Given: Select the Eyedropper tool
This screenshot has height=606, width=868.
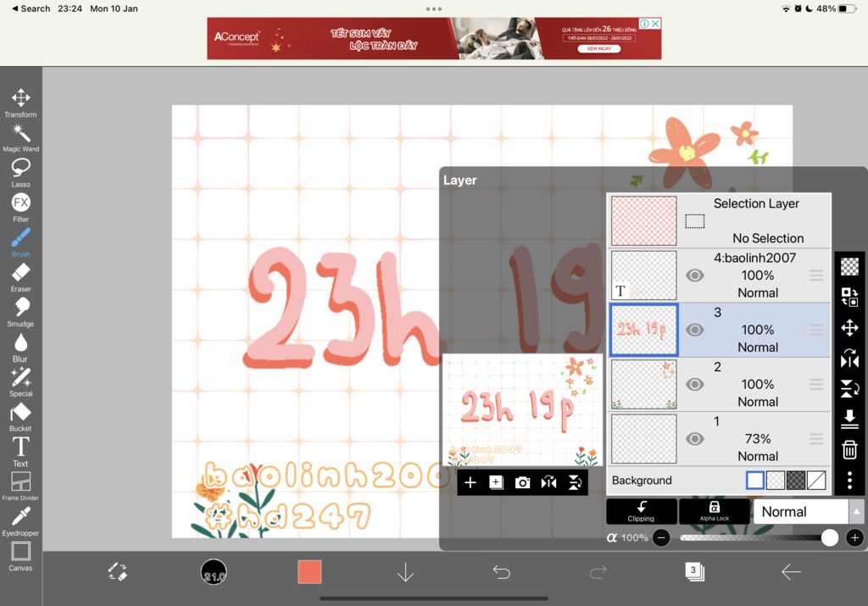Looking at the screenshot, I should pos(20,522).
